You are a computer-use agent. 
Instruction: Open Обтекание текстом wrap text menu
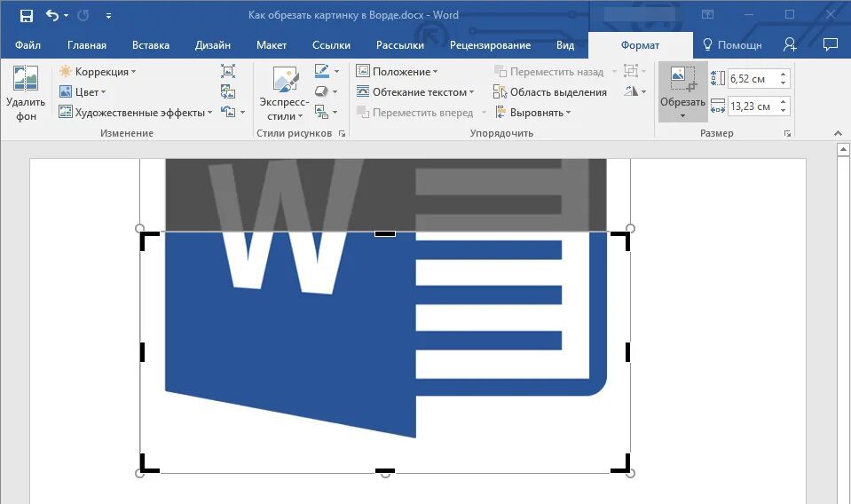point(415,92)
